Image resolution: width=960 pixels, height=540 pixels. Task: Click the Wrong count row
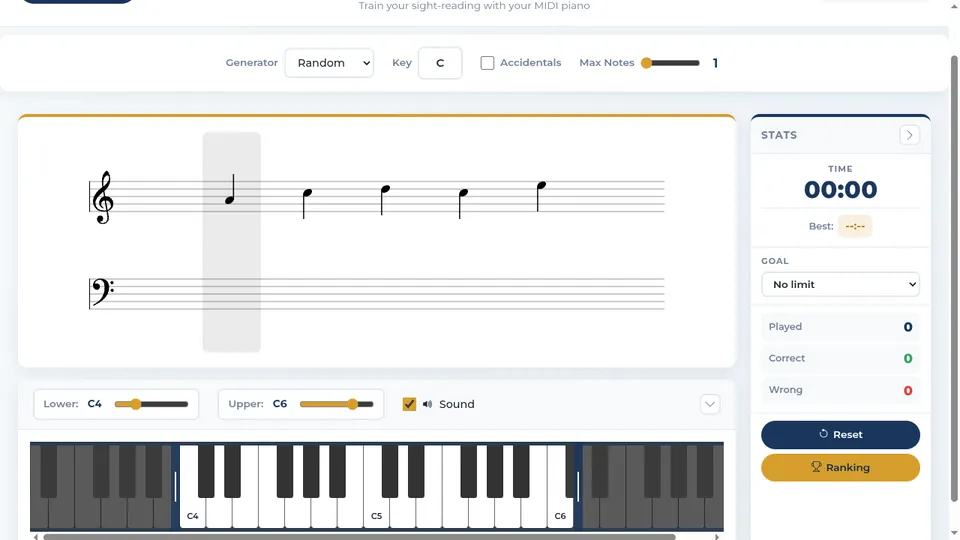[840, 391]
